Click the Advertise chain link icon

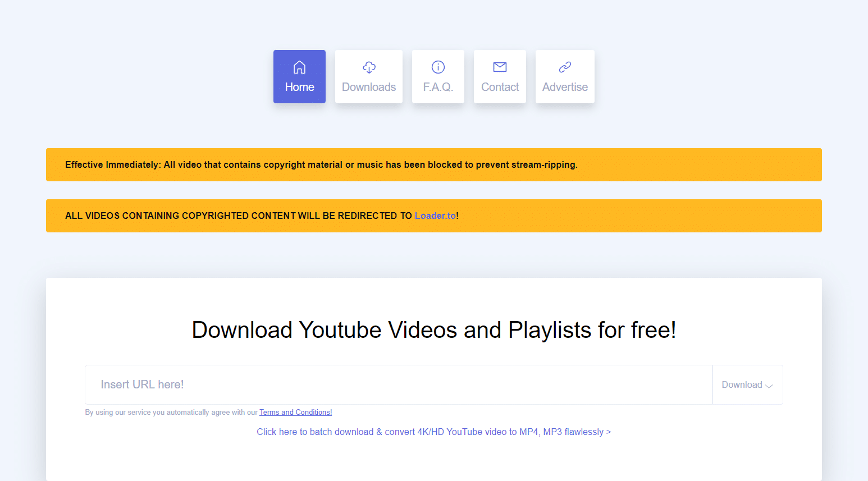[x=565, y=67]
